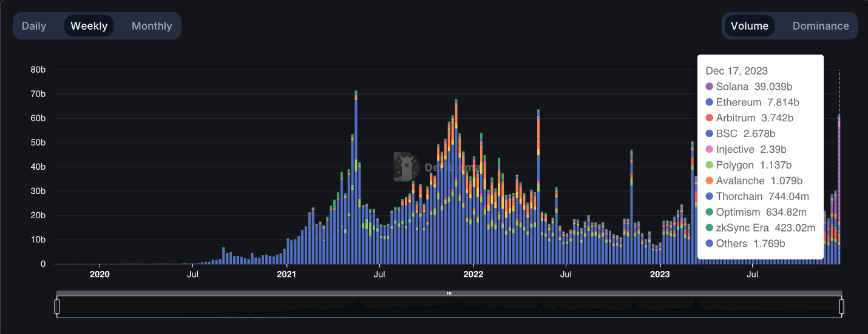Click the BSC legend dot
The width and height of the screenshot is (868, 334).
709,134
